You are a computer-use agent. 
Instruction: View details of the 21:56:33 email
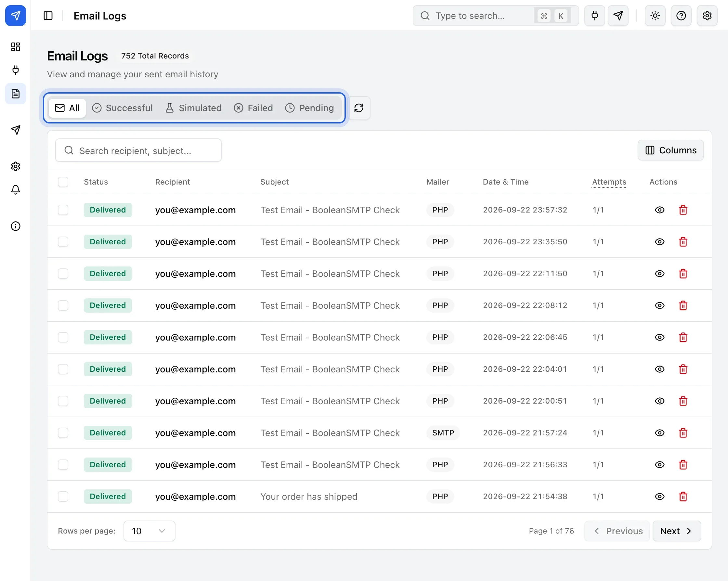tap(659, 465)
